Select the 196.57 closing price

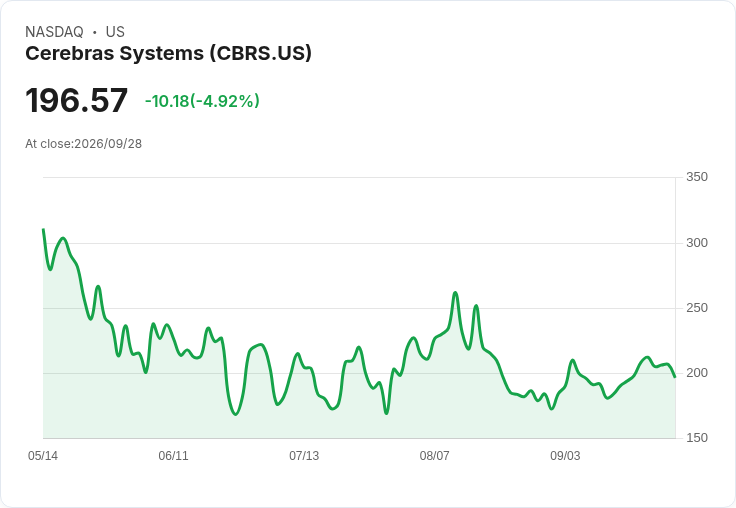pyautogui.click(x=77, y=100)
